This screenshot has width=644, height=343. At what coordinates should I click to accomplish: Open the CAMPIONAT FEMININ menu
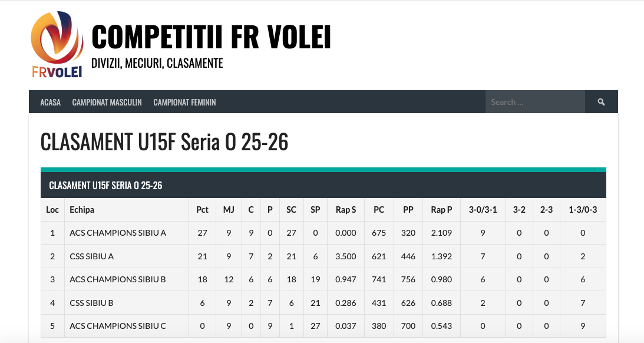tap(184, 102)
